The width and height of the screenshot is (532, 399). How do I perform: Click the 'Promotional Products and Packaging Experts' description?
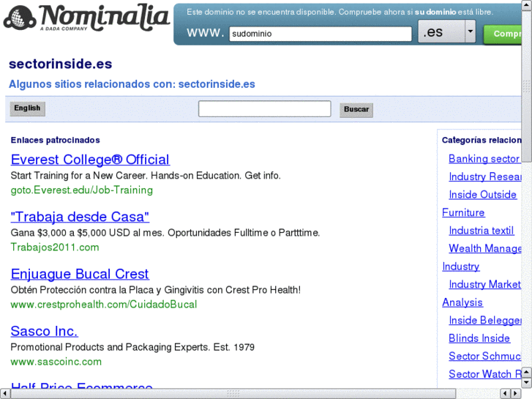(132, 347)
